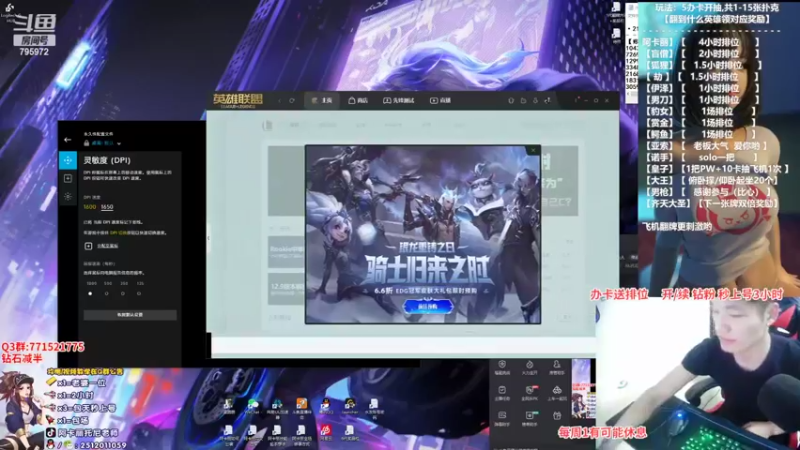Image resolution: width=800 pixels, height=450 pixels.
Task: Select the 1000 report rate radio button
Action: [90, 294]
